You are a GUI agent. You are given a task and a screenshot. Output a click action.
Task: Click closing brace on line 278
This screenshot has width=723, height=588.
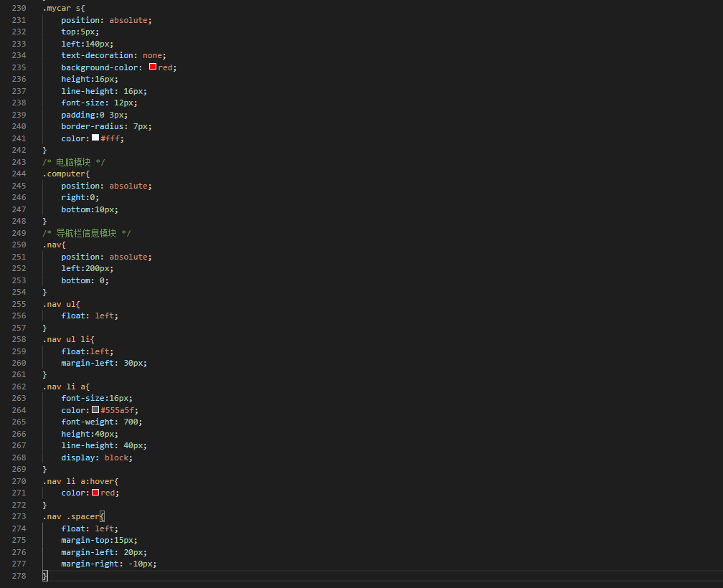44,576
